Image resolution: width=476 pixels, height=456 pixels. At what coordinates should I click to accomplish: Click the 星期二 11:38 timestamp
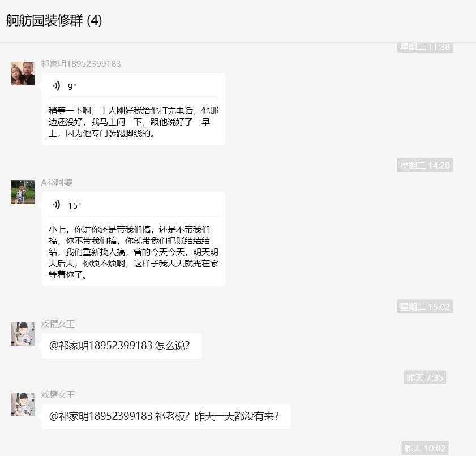[424, 47]
